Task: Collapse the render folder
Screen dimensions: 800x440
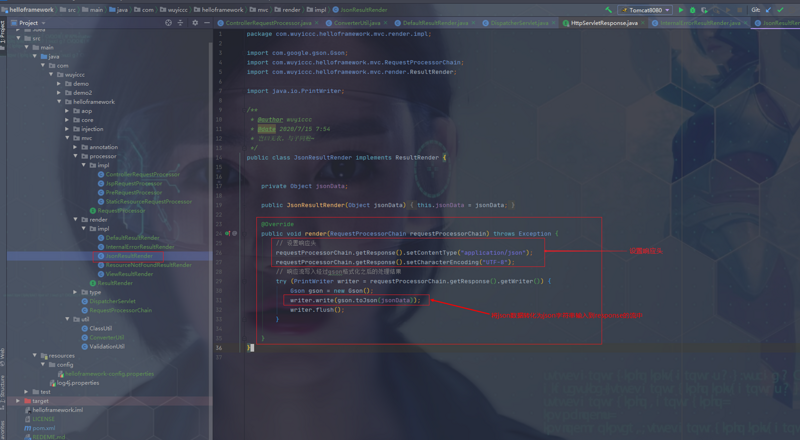Action: 76,219
